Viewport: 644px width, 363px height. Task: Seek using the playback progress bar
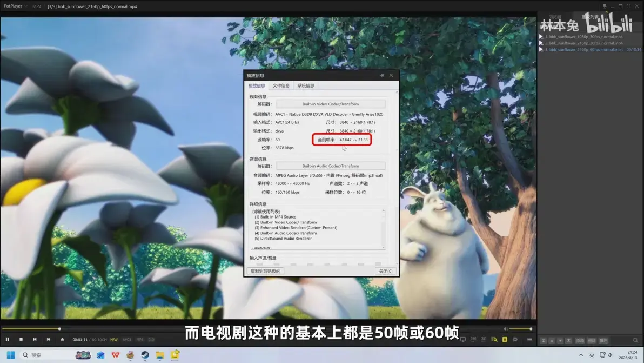251,329
